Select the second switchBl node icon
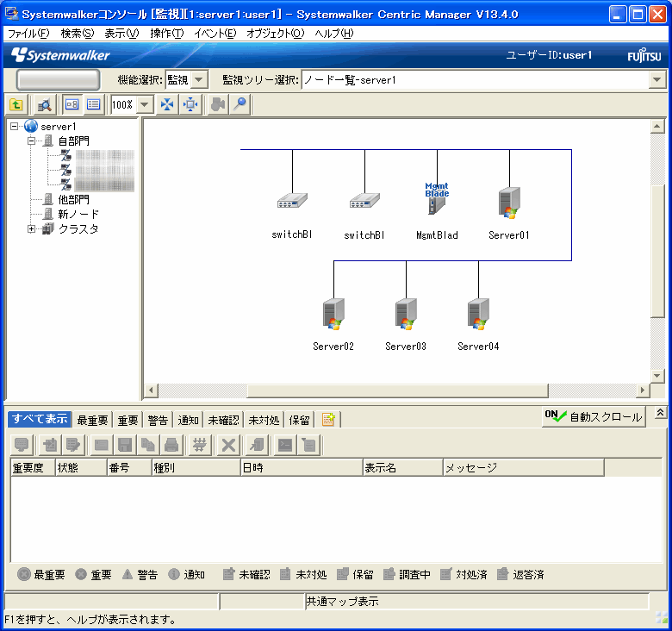672x631 pixels. pos(364,200)
